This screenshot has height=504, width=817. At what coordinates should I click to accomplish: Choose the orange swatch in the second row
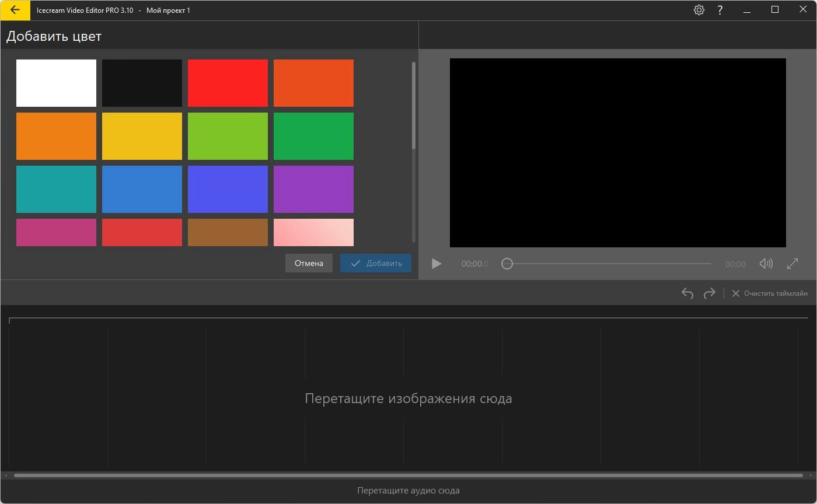pos(56,136)
